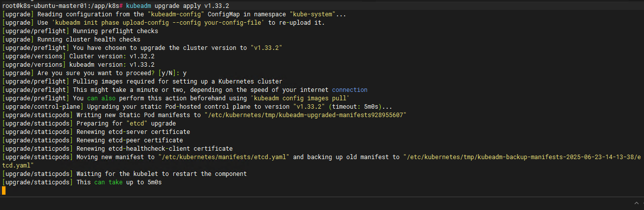Click 'Are you sure you want to proceed?' line
Viewport: 644px width, 210px height.
[94, 73]
